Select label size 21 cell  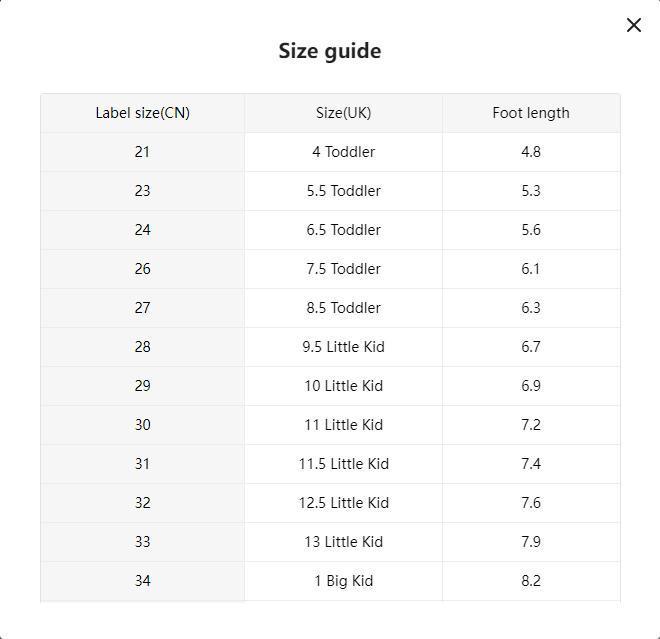142,152
